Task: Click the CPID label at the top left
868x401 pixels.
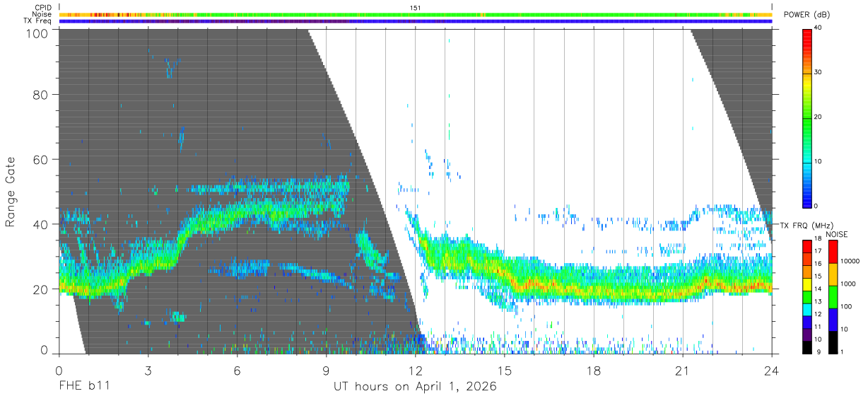Action: pos(43,8)
